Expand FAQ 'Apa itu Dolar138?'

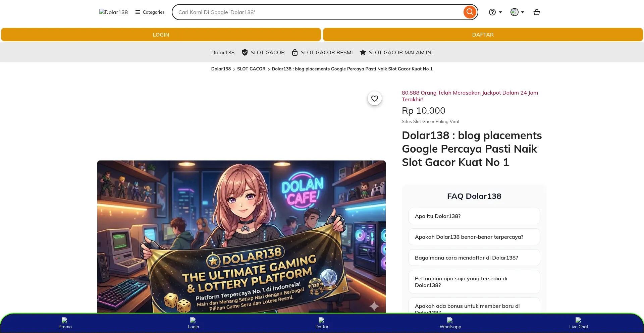tap(474, 216)
